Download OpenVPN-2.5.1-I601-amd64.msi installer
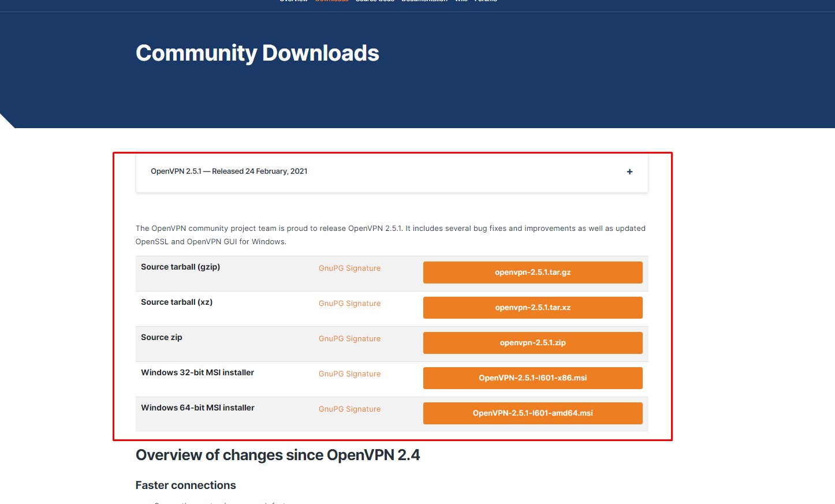This screenshot has width=835, height=504. 532,413
